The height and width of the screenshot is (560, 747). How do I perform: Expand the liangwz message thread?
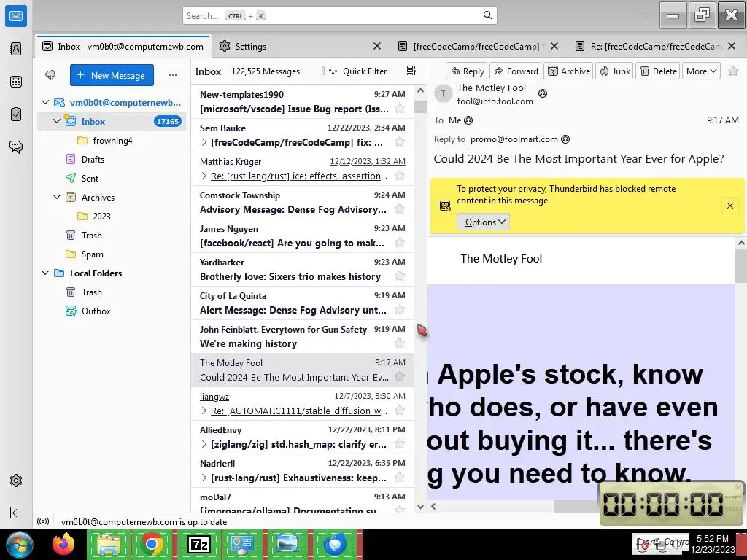click(204, 411)
